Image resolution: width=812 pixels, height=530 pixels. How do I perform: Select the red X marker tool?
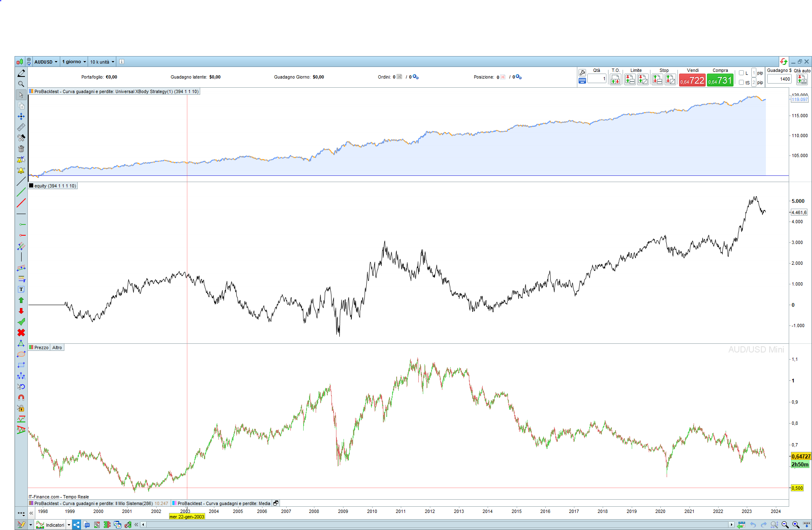[21, 333]
